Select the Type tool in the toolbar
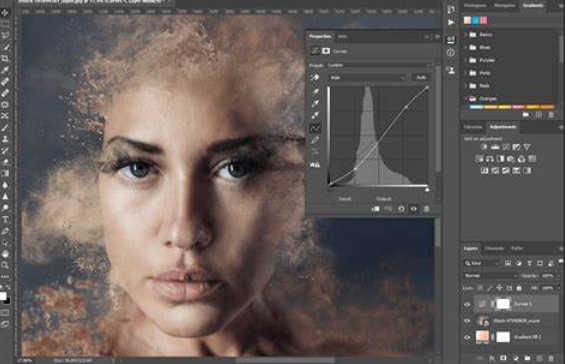This screenshot has height=364, width=565. tap(5, 219)
